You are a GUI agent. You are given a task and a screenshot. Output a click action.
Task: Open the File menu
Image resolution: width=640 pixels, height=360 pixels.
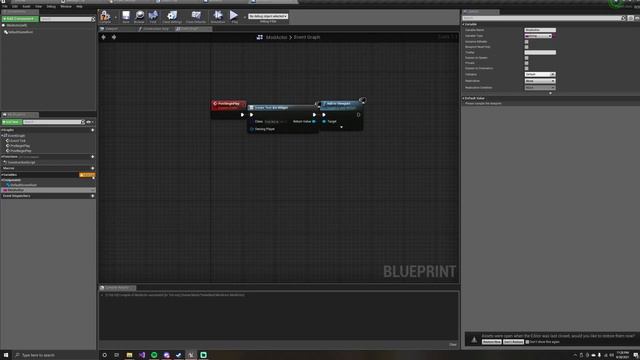click(4, 7)
